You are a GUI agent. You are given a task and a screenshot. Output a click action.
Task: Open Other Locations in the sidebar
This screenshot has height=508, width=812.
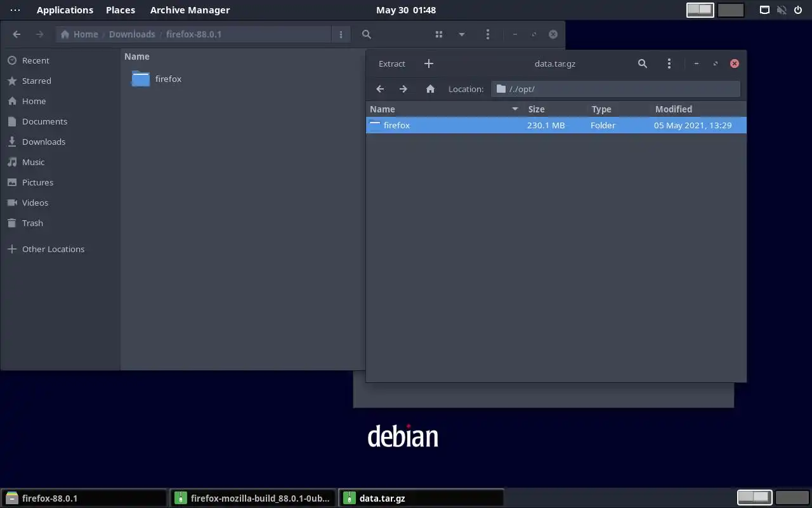click(x=60, y=249)
